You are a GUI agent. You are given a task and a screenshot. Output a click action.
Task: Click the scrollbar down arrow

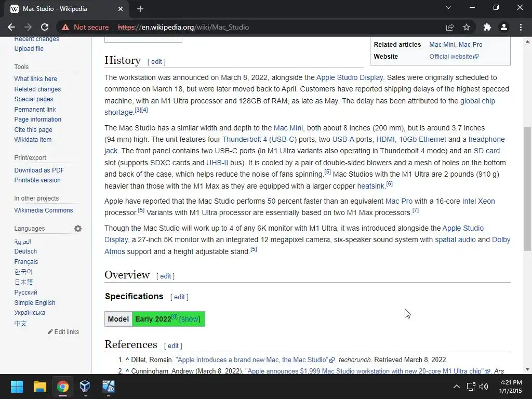[527, 369]
